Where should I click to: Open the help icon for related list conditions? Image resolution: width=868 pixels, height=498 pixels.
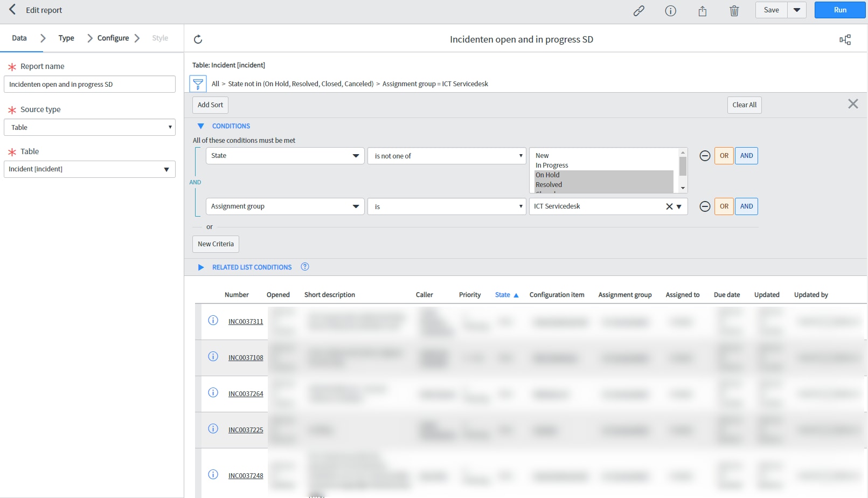[305, 267]
